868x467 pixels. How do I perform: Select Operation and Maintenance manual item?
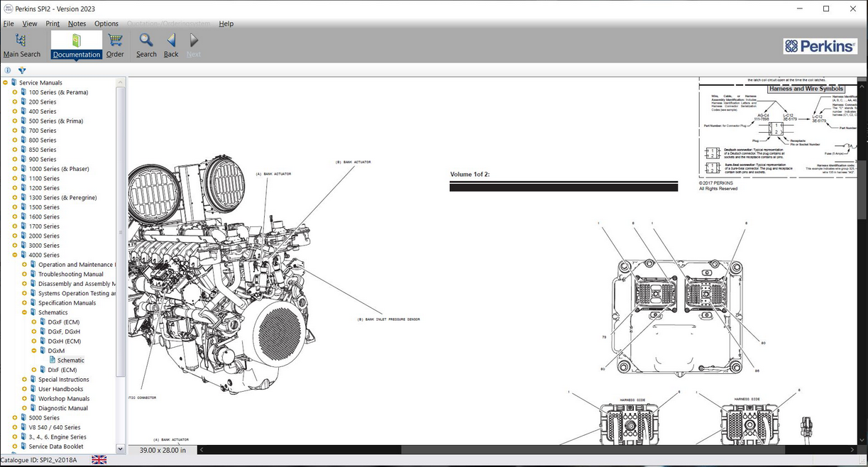tap(76, 265)
